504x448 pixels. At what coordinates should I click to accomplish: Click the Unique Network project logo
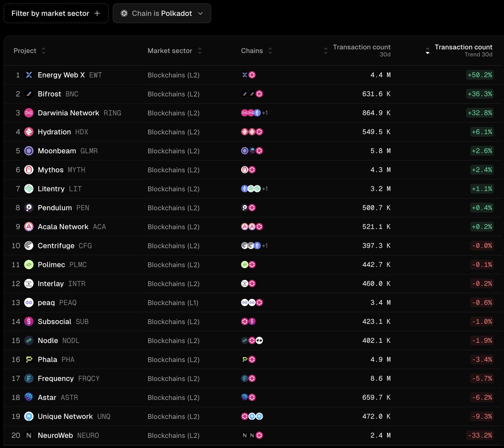[x=29, y=416]
